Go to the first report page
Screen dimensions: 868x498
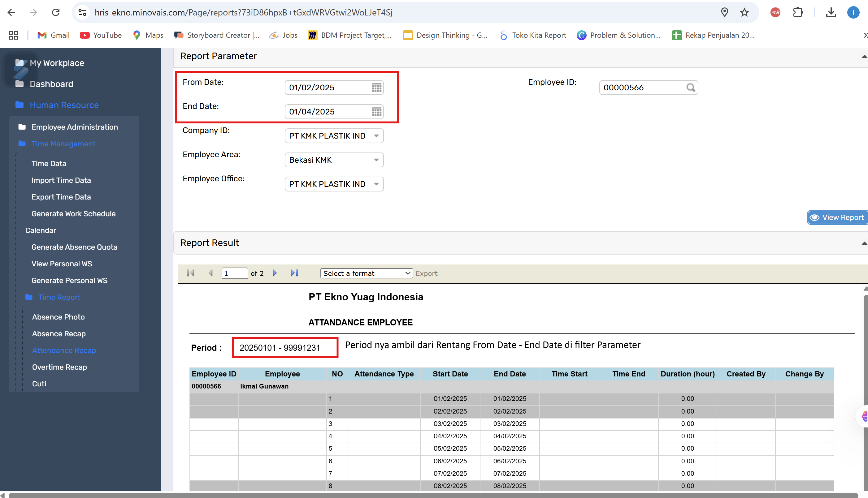[x=191, y=273]
